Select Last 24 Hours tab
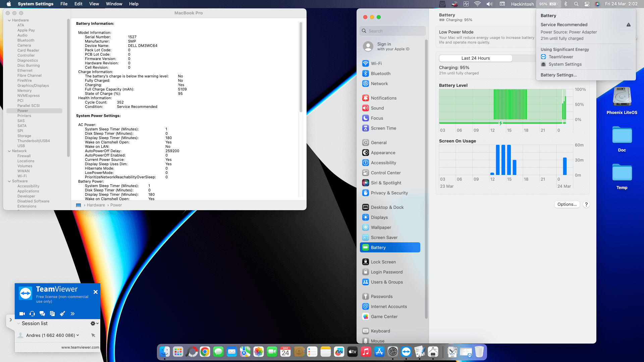644x362 pixels. click(x=475, y=58)
